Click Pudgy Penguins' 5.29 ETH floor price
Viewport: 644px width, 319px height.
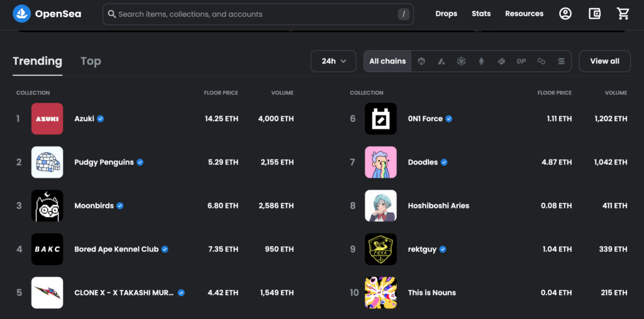pos(223,163)
